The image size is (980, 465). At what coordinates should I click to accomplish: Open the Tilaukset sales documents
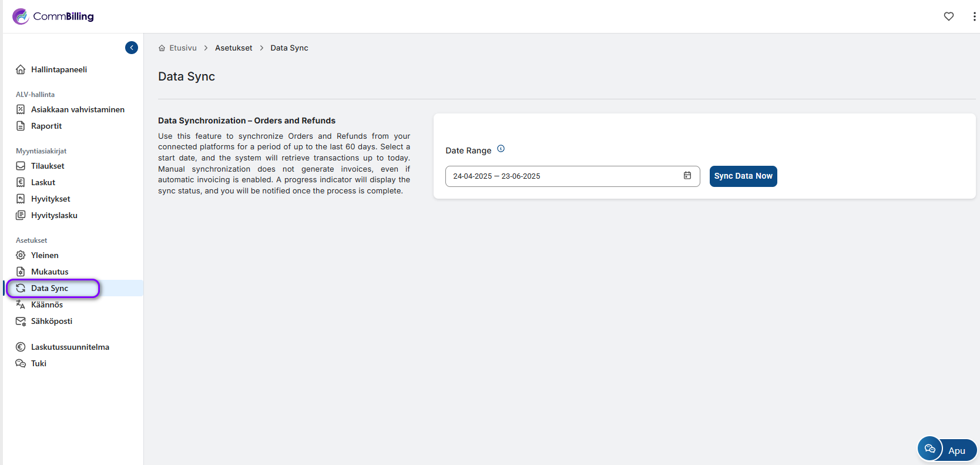(48, 166)
